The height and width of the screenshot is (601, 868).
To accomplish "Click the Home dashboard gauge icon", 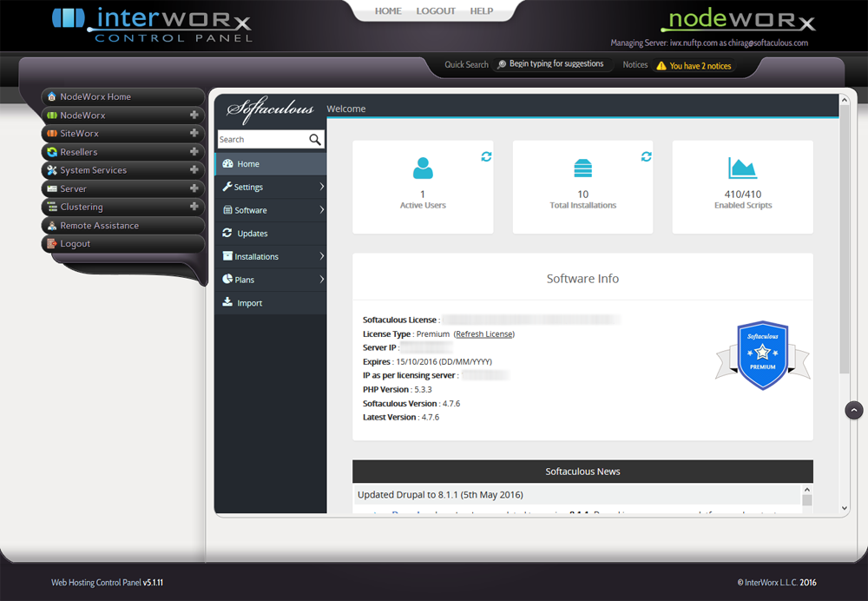I will tap(227, 163).
